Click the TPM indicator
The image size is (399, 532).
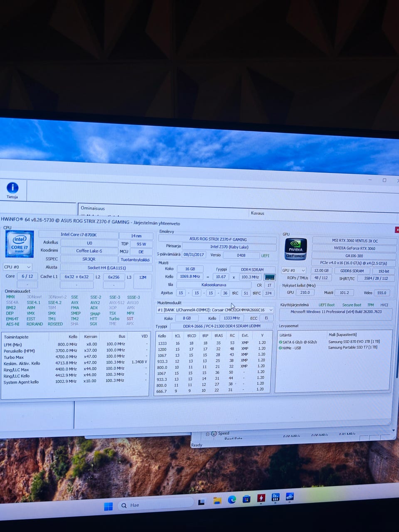[x=371, y=305]
